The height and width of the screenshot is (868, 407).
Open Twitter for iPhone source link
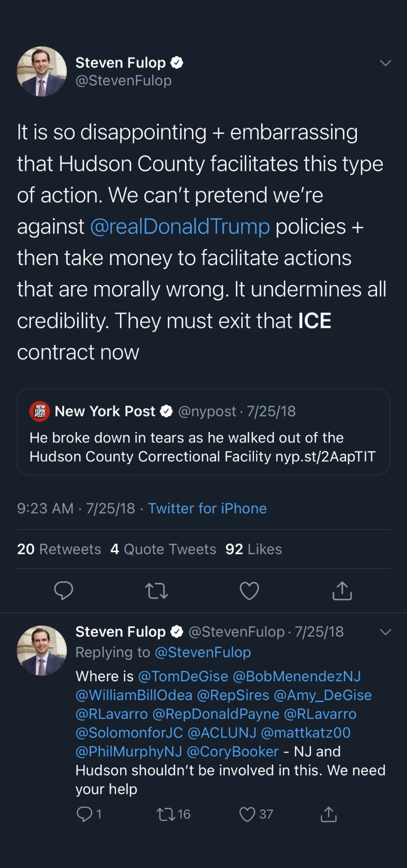click(207, 508)
